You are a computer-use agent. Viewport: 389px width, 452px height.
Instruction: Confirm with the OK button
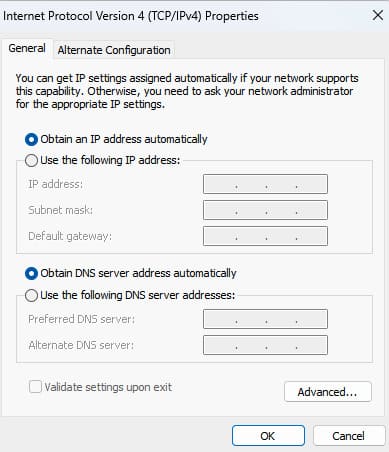[x=268, y=436]
